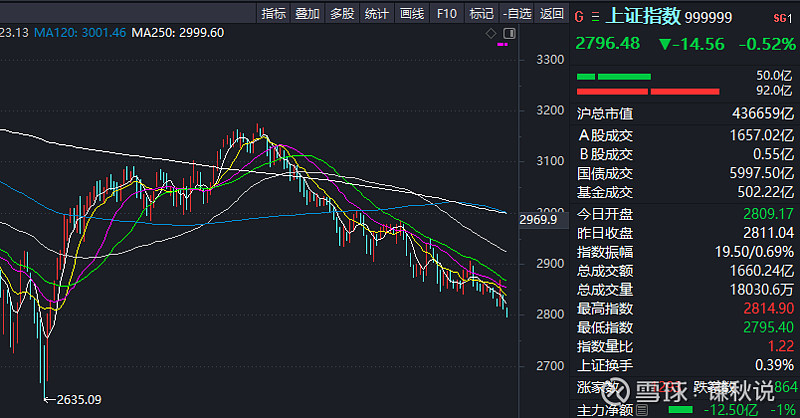Click the 今日开盘 value 2809.17
Screen dimensions: 800x418
pyautogui.click(x=768, y=214)
